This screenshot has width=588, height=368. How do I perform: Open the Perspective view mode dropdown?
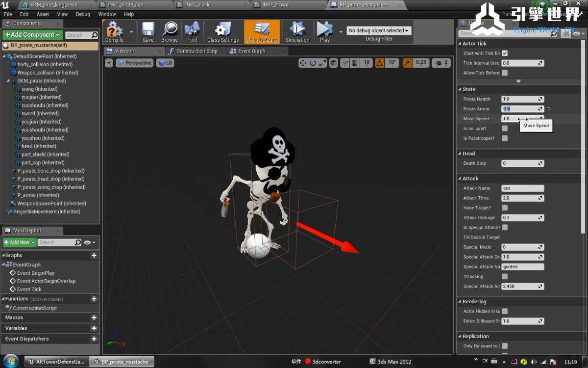pyautogui.click(x=134, y=63)
